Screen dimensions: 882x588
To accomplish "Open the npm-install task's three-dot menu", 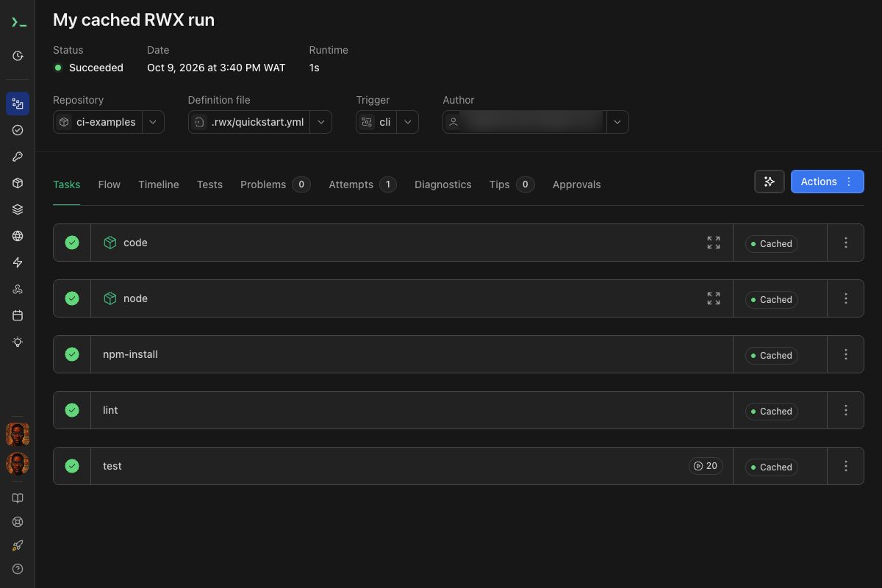I will [846, 354].
